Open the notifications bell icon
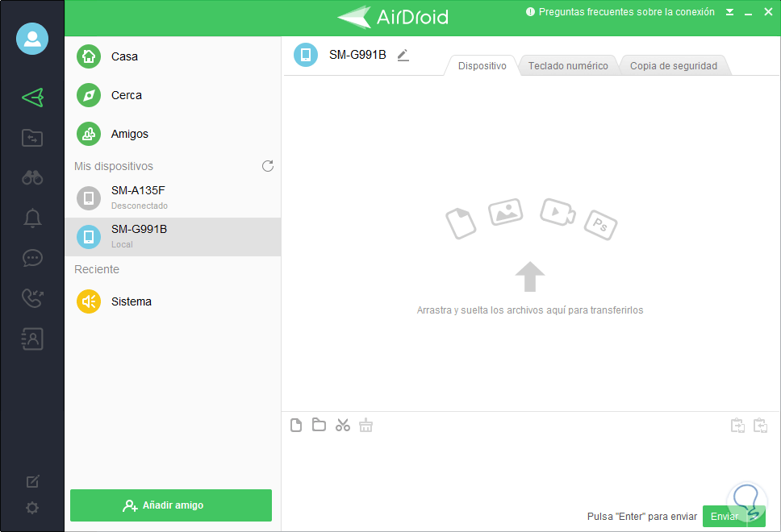This screenshot has height=532, width=781. pos(32,218)
